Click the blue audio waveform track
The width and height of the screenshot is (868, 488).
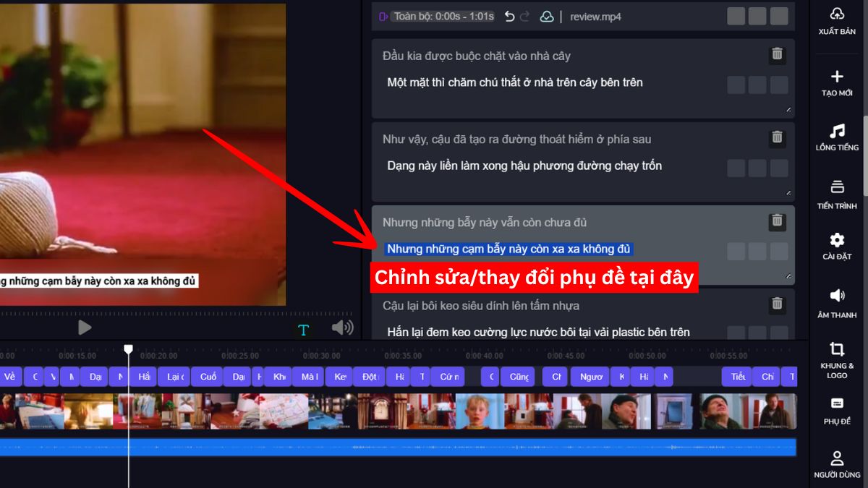398,448
